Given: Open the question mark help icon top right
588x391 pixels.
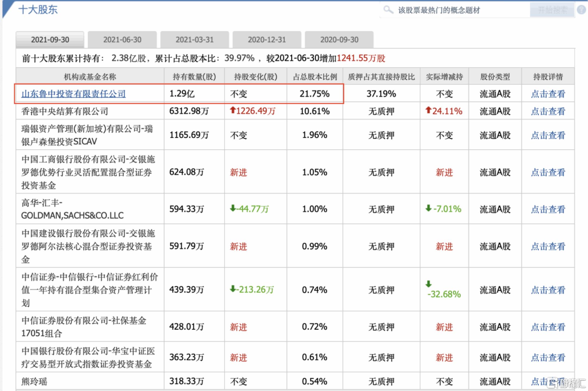Looking at the screenshot, I should tap(581, 10).
